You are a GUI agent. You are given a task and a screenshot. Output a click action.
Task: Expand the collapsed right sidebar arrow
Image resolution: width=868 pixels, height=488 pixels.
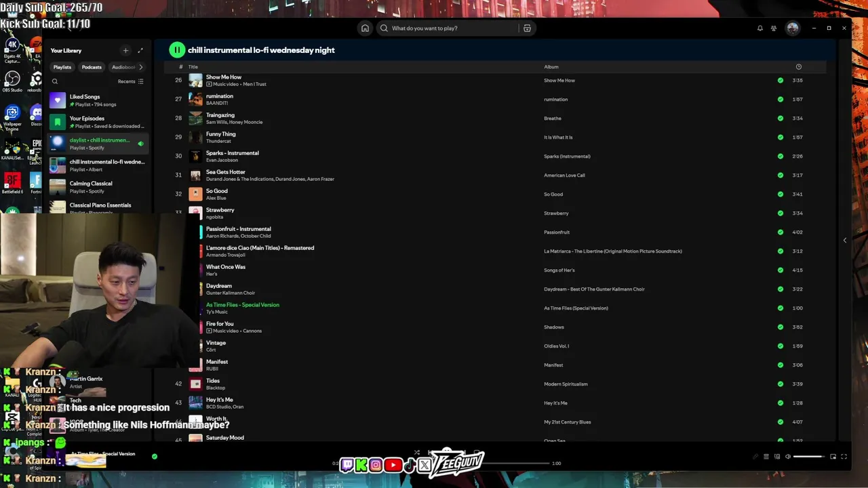click(845, 240)
